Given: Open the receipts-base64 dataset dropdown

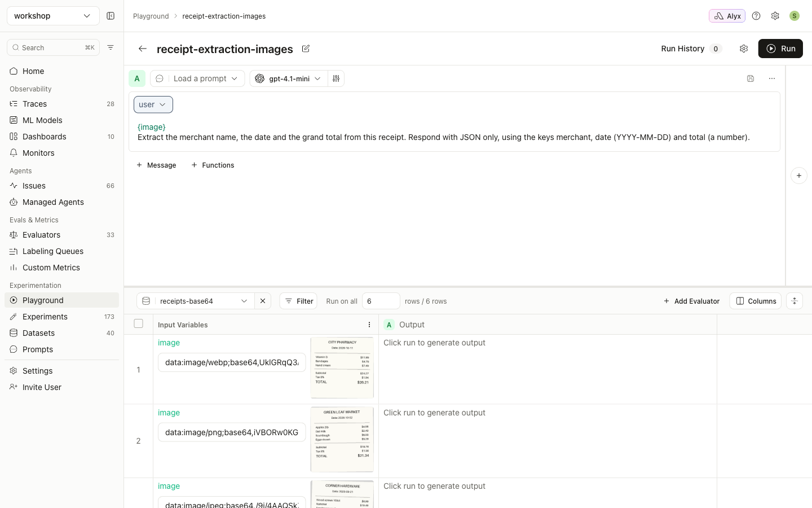Looking at the screenshot, I should (196, 301).
